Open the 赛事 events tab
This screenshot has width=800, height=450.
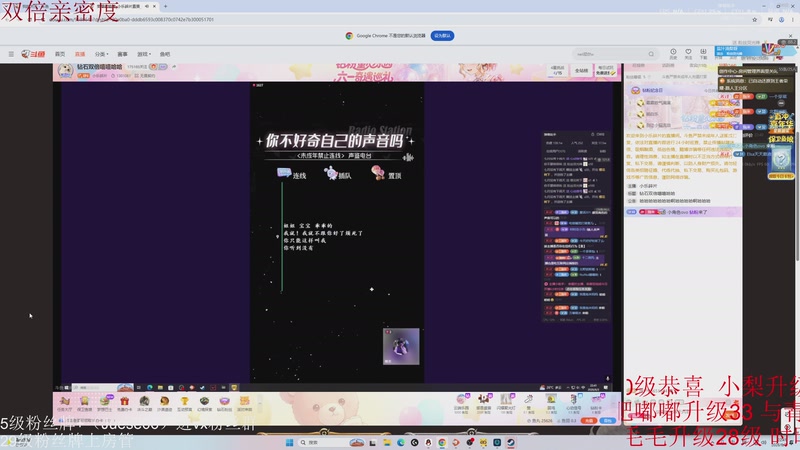click(122, 54)
